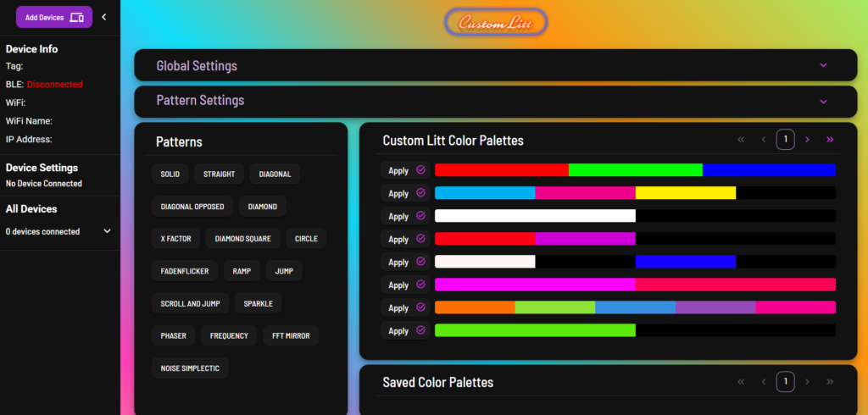Expand the Pattern Settings section
The height and width of the screenshot is (415, 868).
tap(822, 101)
